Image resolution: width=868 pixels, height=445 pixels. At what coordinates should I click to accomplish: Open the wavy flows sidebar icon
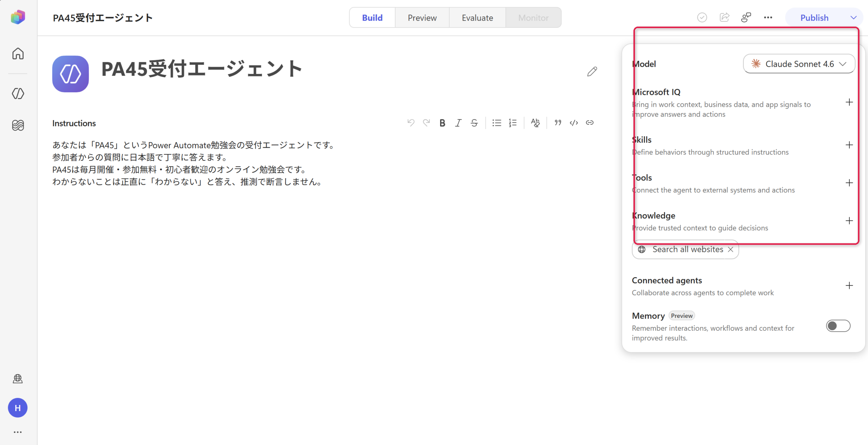coord(18,125)
